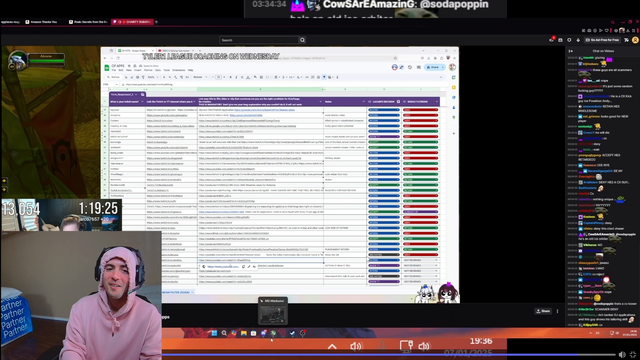The image size is (640, 360).
Task: Open the Twitch user avatar menu
Action: click(635, 40)
